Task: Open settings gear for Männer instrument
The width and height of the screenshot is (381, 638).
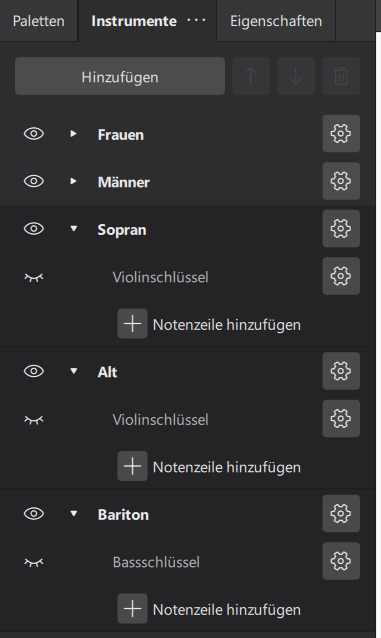Action: [x=341, y=181]
